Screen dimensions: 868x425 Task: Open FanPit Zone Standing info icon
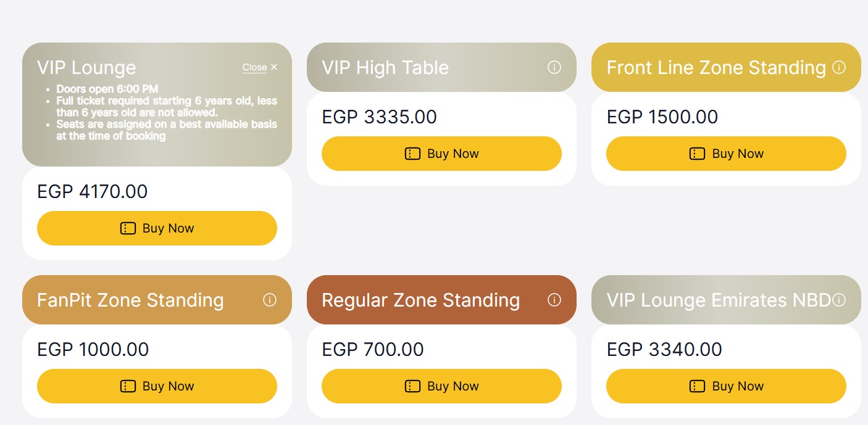click(x=270, y=300)
